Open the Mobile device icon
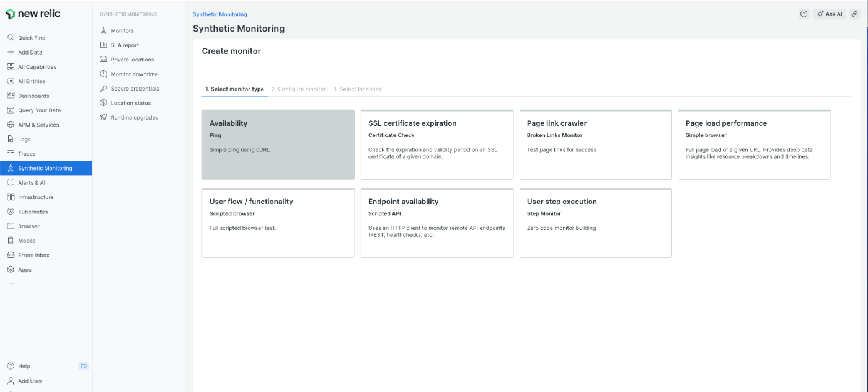 click(x=11, y=240)
